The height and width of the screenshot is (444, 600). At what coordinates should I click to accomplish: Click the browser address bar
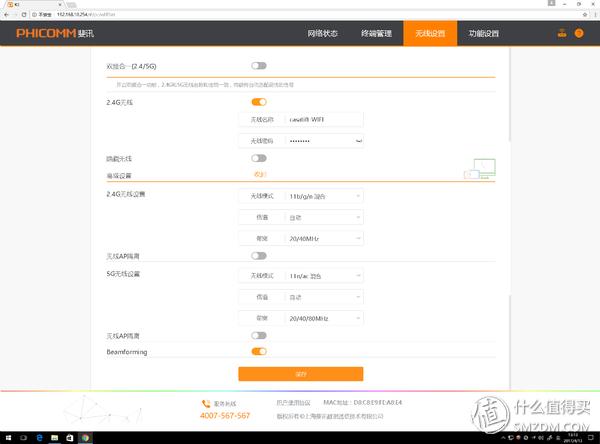pyautogui.click(x=306, y=15)
